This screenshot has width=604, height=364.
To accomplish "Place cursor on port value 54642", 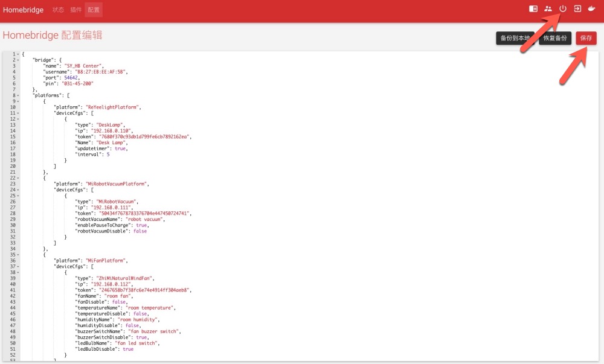I will coord(71,78).
